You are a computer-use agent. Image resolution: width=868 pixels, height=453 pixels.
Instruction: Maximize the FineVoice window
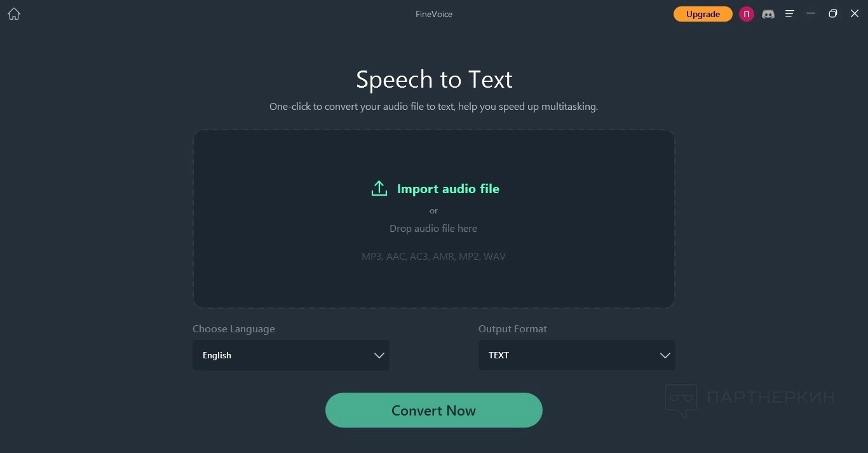(833, 13)
